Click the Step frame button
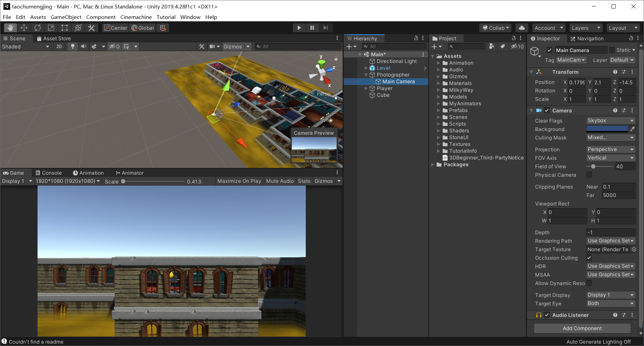The height and width of the screenshot is (346, 644). click(325, 28)
